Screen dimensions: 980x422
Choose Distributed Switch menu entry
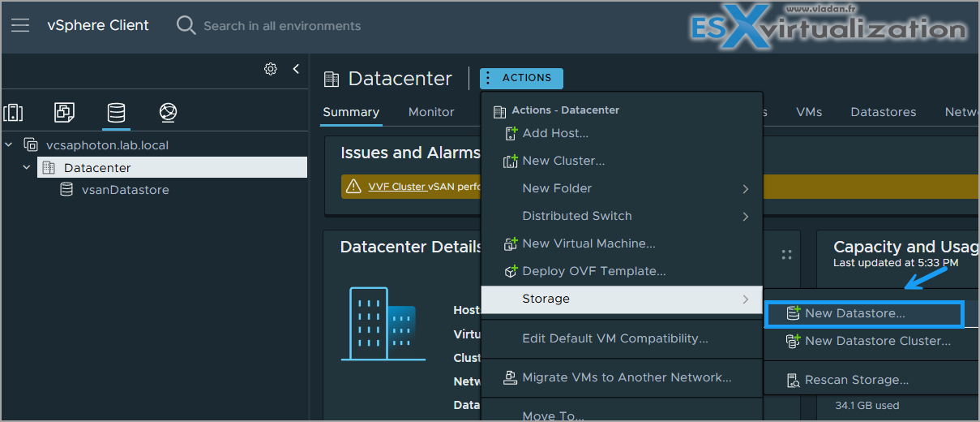coord(622,216)
